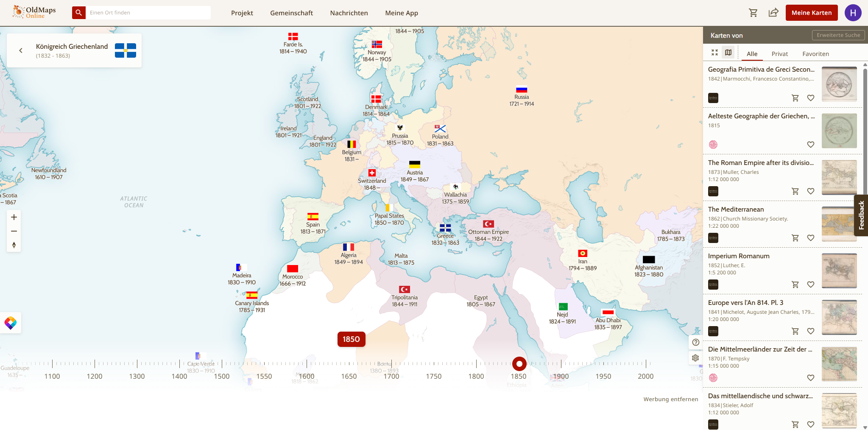Image resolution: width=868 pixels, height=430 pixels.
Task: Click the 'Werbung entfernen' link
Action: point(670,399)
